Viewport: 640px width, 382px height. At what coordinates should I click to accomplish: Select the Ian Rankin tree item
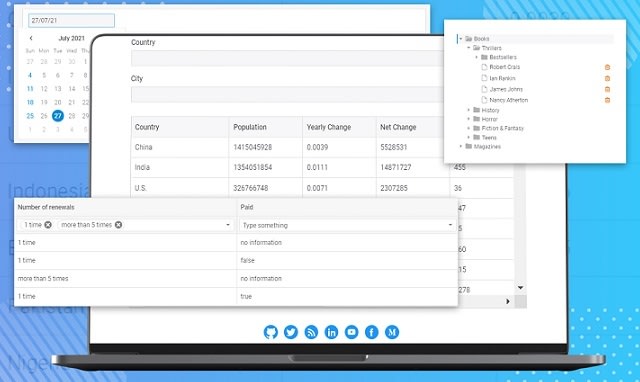point(502,78)
